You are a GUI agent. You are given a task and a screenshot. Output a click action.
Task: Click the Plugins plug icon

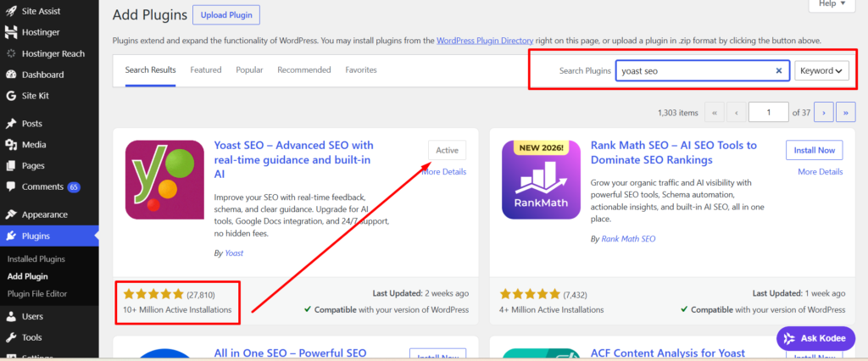point(10,236)
